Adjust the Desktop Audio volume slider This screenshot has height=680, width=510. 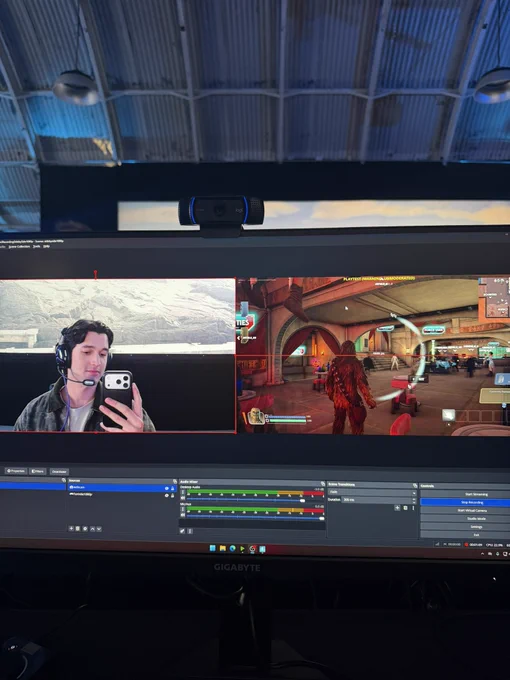tap(302, 500)
